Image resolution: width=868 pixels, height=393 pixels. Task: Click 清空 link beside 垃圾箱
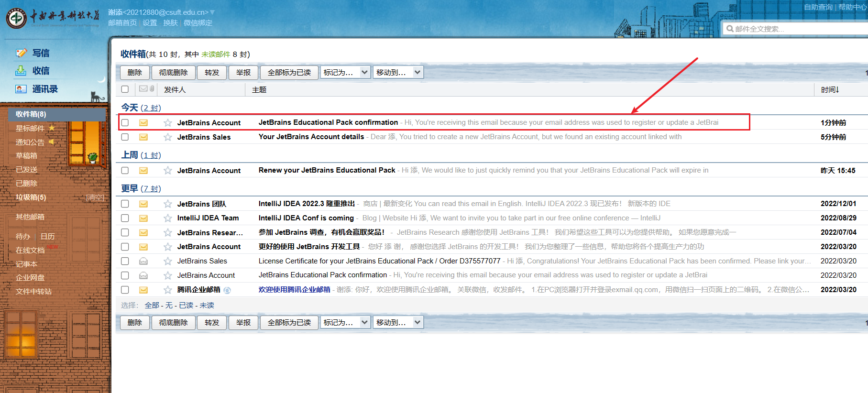(x=95, y=197)
